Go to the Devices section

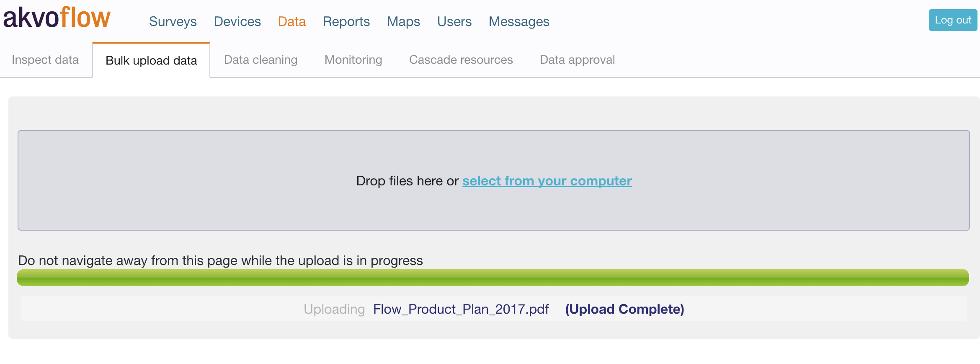[237, 21]
